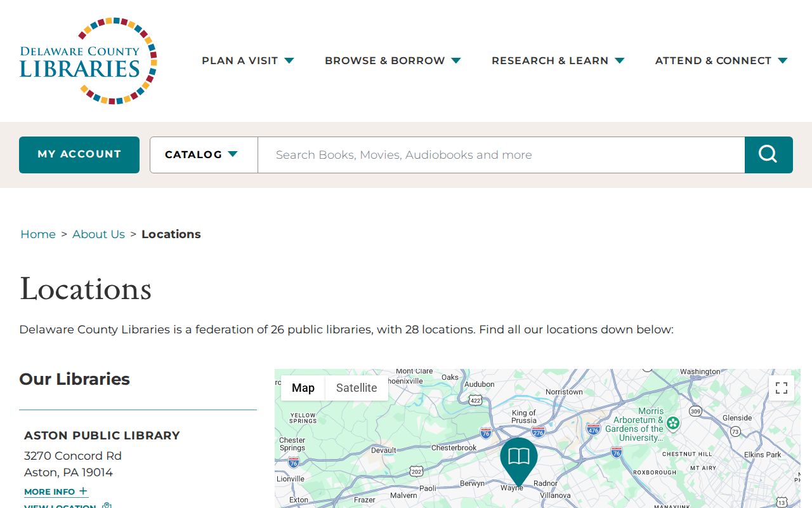The image size is (812, 508).
Task: Open the Catalog search type dropdown
Action: pyautogui.click(x=204, y=155)
